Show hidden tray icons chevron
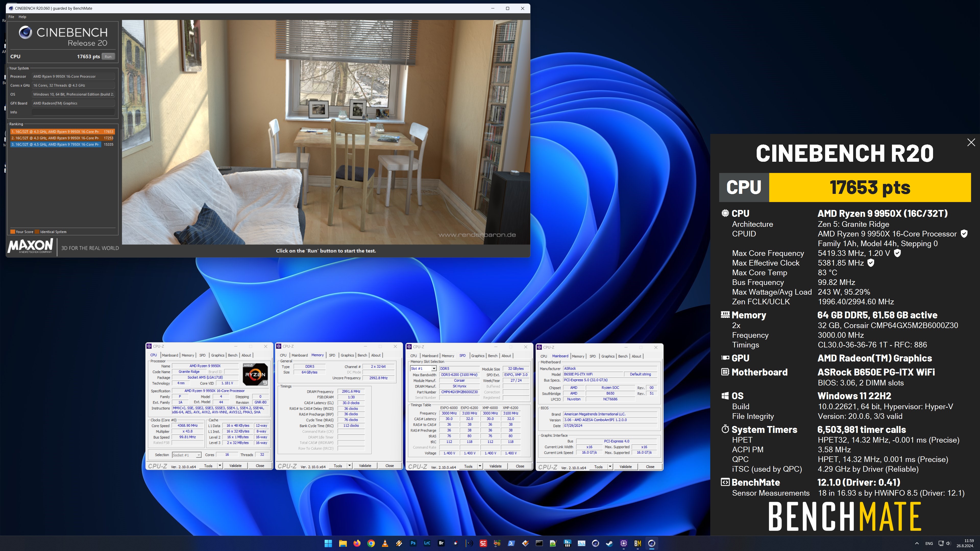980x551 pixels. tap(917, 543)
